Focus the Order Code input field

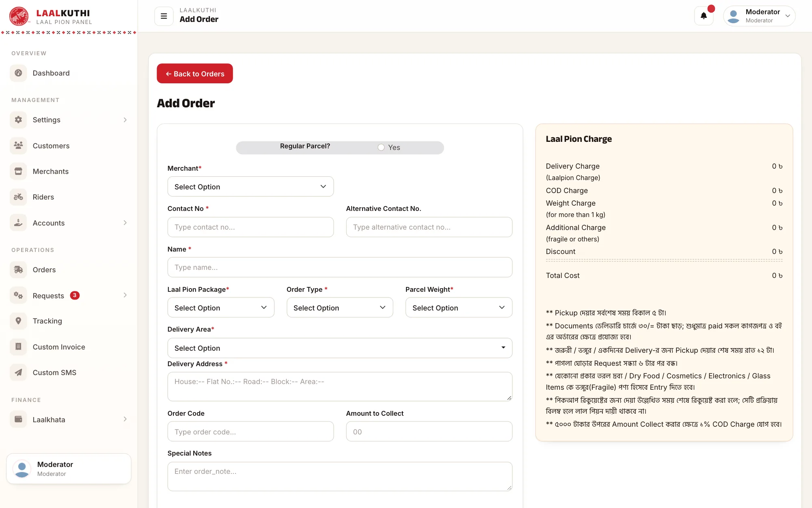click(x=251, y=432)
